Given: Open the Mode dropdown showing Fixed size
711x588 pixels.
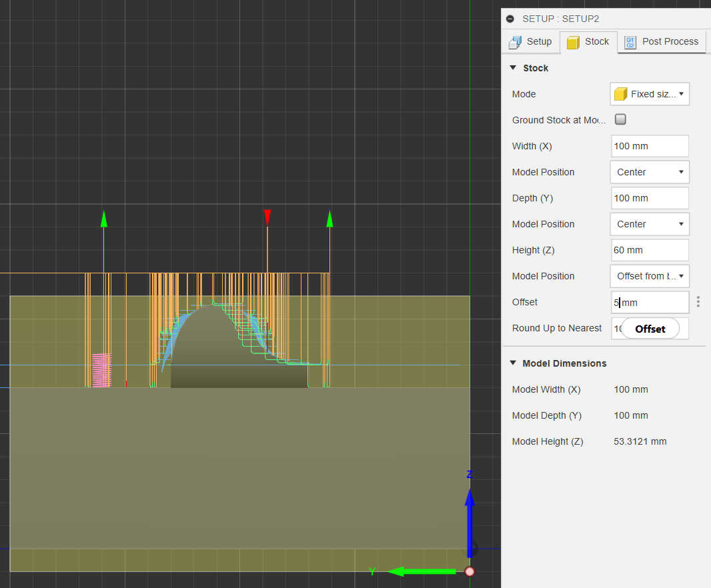Looking at the screenshot, I should [650, 94].
